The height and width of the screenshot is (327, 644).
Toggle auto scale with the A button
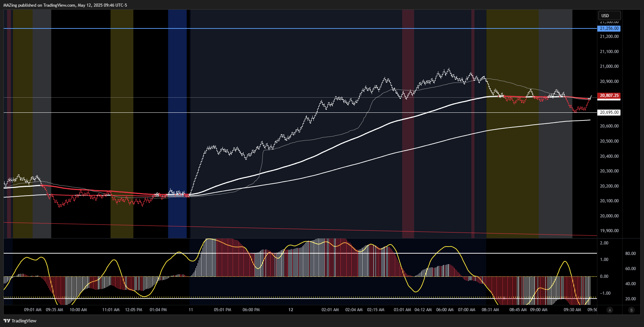(610, 310)
